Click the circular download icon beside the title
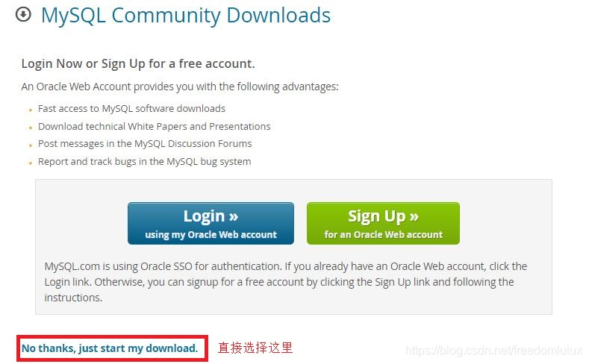 23,15
